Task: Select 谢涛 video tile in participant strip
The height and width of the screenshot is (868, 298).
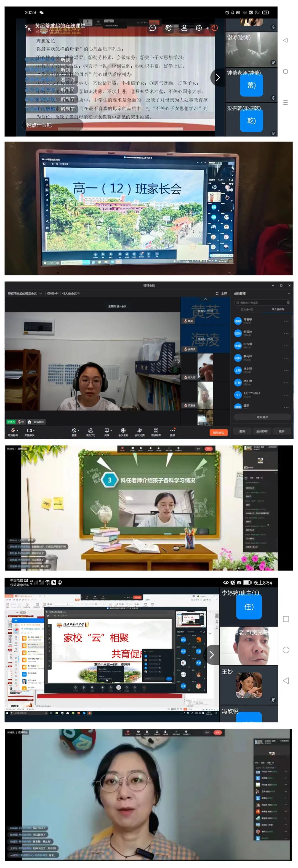Action: 251,49
